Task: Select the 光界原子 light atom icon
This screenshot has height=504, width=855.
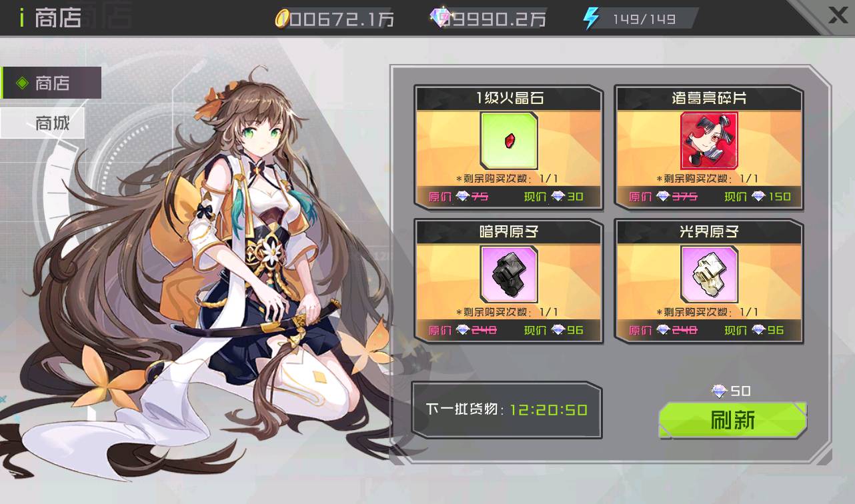Action: pyautogui.click(x=709, y=274)
